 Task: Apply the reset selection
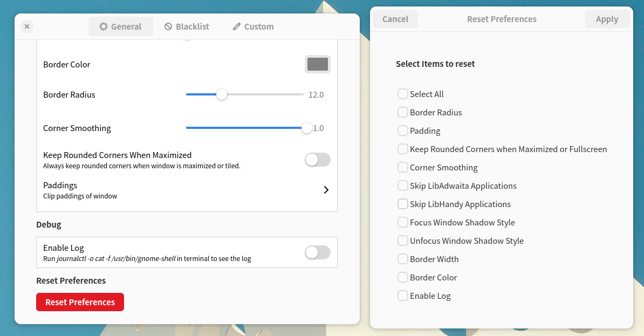pyautogui.click(x=607, y=19)
